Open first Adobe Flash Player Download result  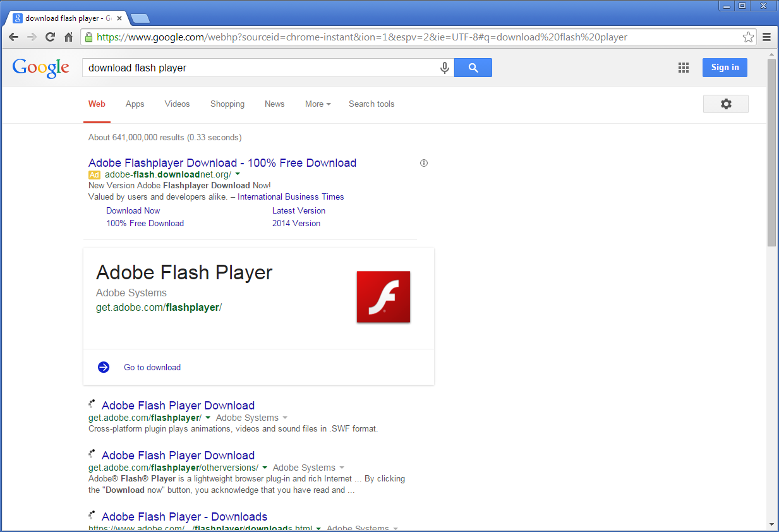(178, 406)
